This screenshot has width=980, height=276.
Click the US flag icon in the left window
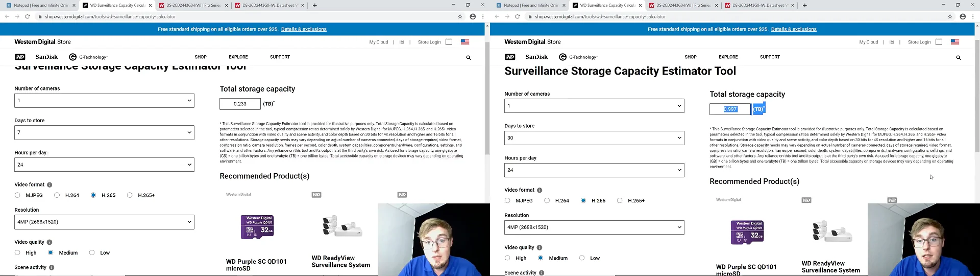point(465,42)
